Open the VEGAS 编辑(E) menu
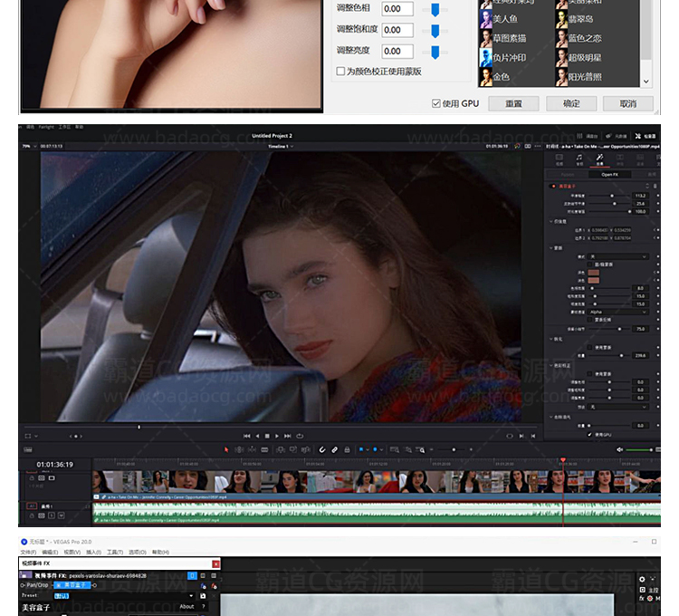 click(50, 552)
